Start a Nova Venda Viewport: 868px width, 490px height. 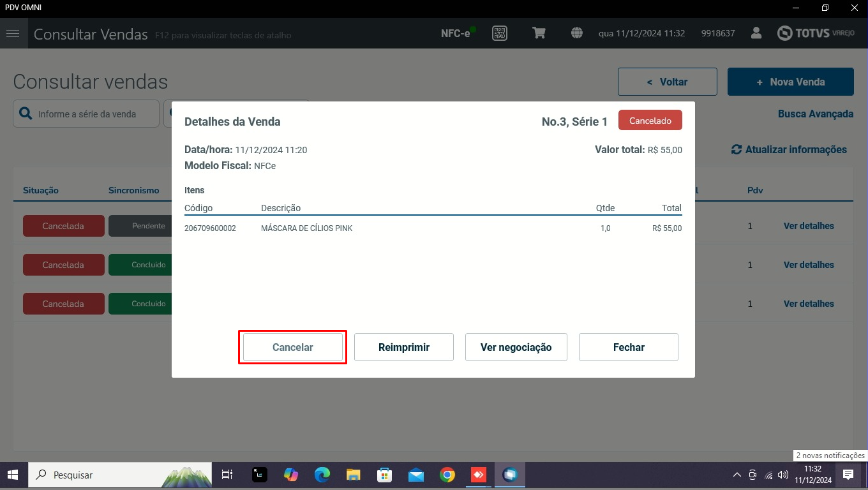click(791, 82)
